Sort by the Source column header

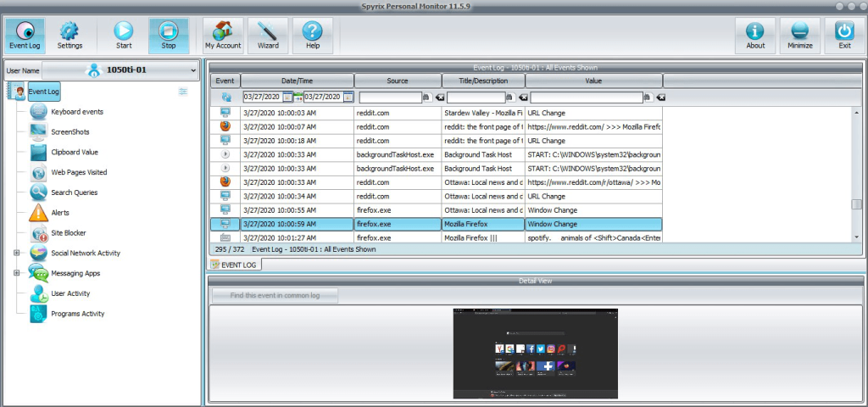coord(398,81)
